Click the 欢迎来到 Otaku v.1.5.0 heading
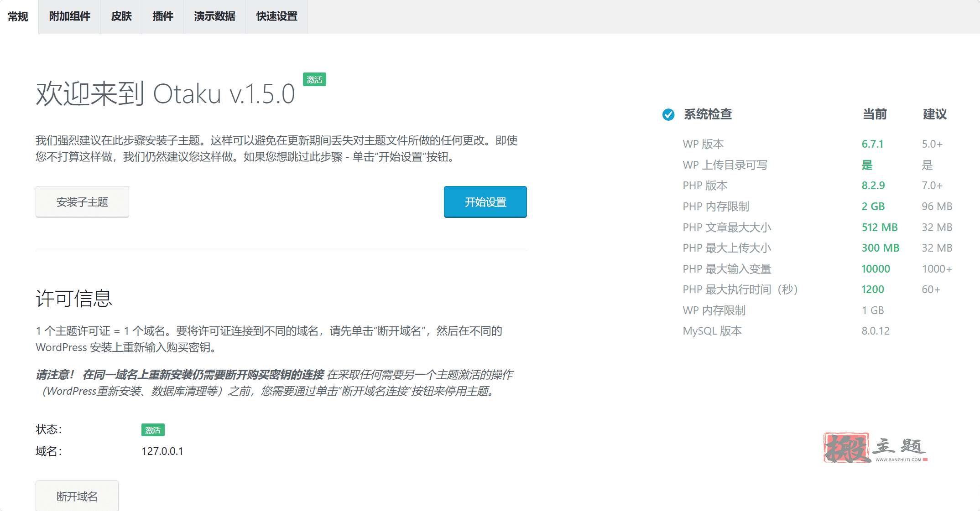 click(x=165, y=94)
